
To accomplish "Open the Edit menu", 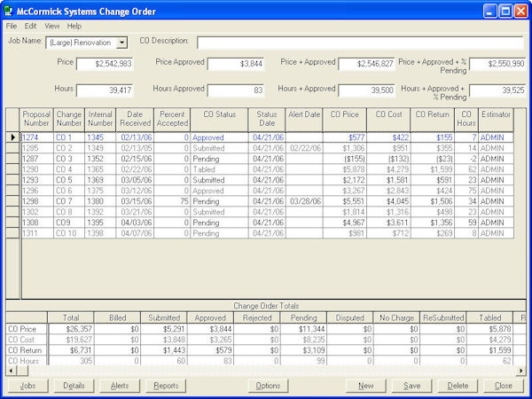I will tap(30, 27).
